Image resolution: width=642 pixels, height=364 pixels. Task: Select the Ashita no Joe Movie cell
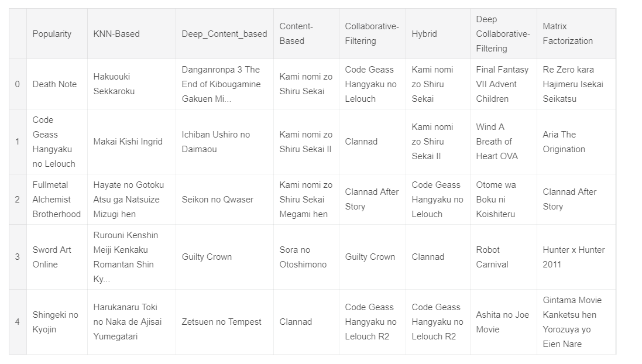[x=502, y=322]
